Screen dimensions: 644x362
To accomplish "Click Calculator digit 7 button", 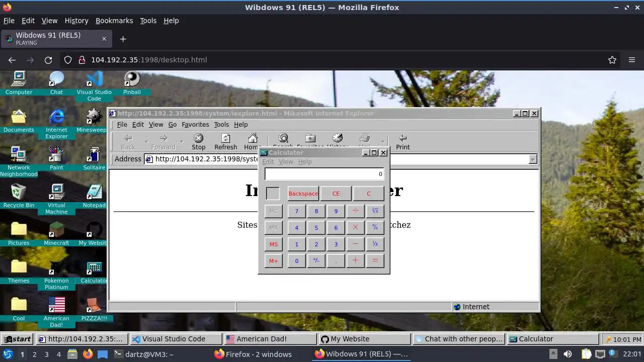I will pyautogui.click(x=296, y=211).
